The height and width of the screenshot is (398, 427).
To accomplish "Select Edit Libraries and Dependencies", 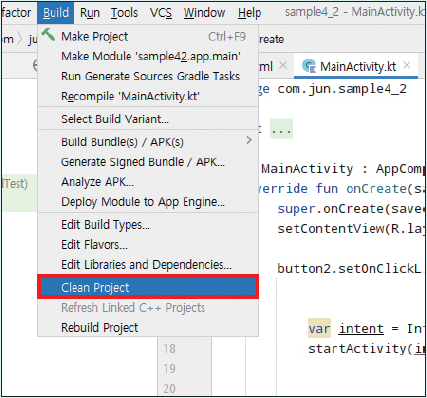I will (x=148, y=265).
